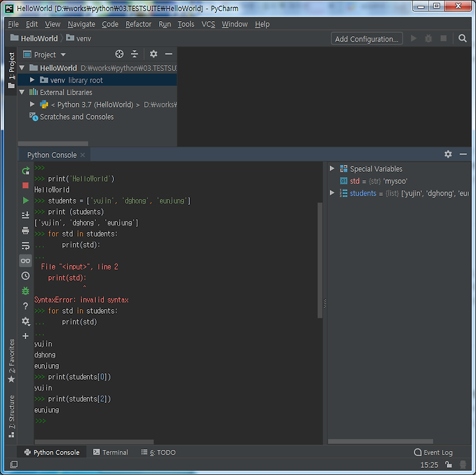Click the Stop square in top toolbar

pyautogui.click(x=444, y=38)
